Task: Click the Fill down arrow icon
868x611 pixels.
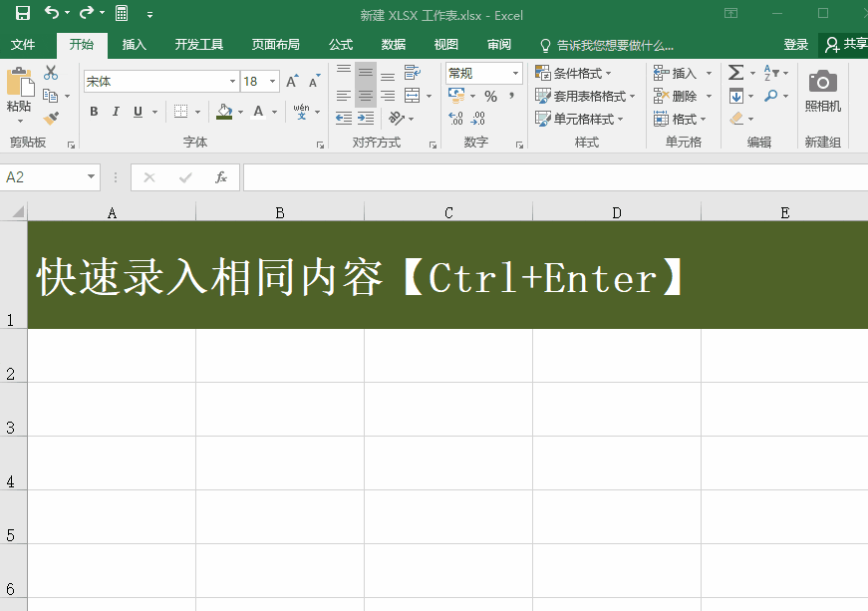Action: (x=736, y=96)
